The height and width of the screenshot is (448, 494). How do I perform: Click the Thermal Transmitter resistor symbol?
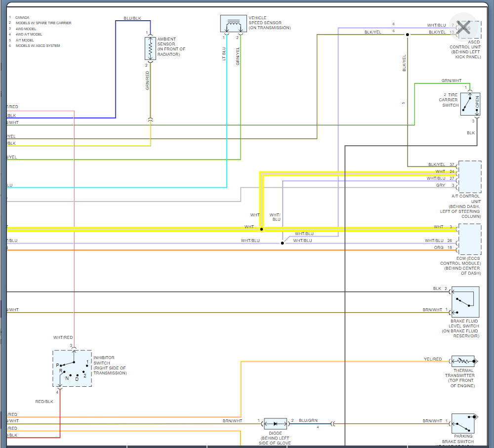(463, 361)
